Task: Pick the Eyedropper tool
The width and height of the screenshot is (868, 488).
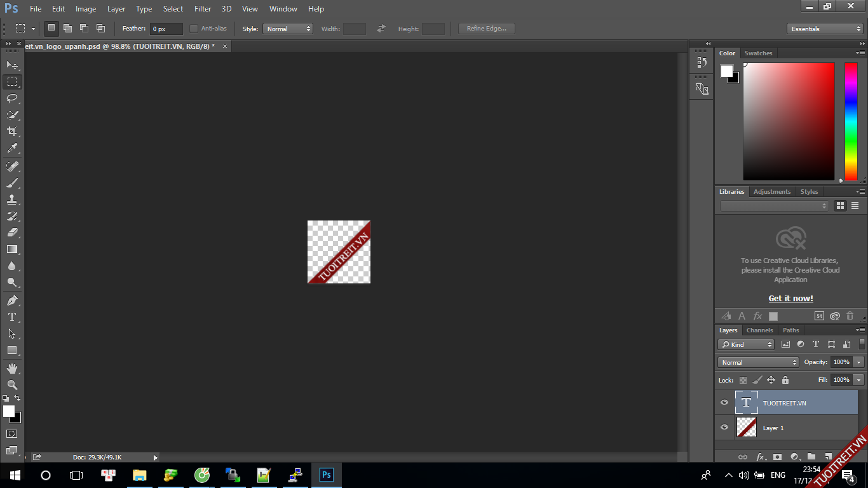Action: (x=12, y=149)
